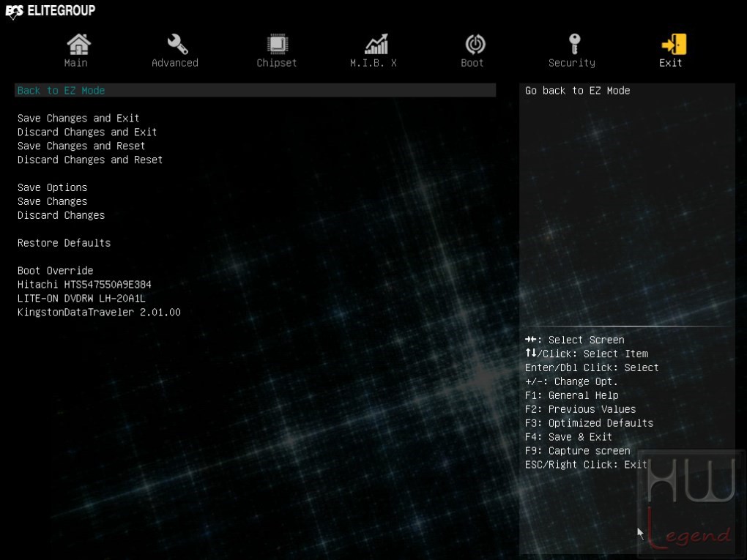Click the ECS Elitegroup logo
The height and width of the screenshot is (560, 747).
click(50, 10)
